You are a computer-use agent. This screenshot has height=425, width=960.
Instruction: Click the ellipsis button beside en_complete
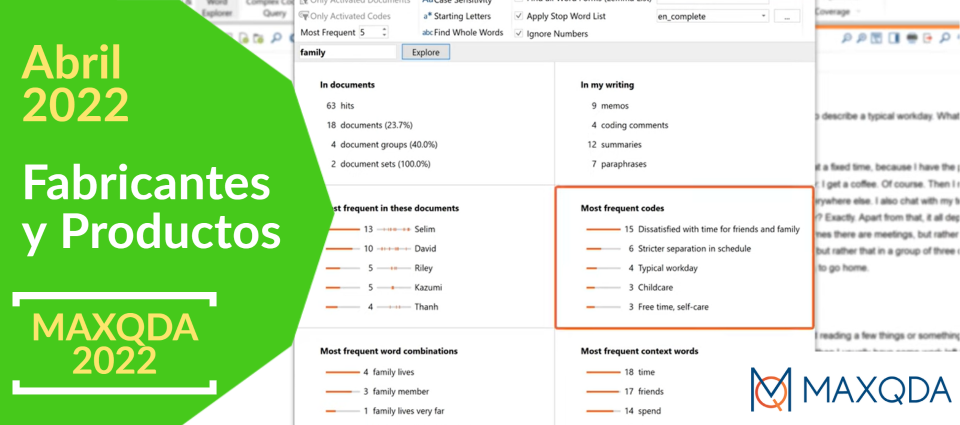(x=787, y=17)
